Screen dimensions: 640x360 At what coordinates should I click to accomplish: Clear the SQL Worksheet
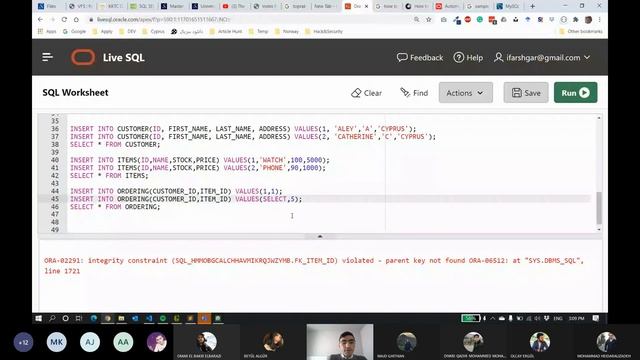[x=366, y=93]
